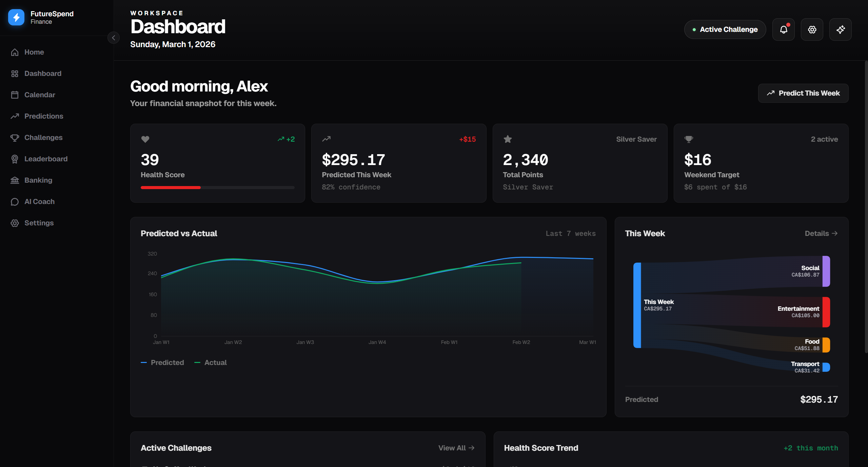Click the Entertainment red bar in Sankey chart
This screenshot has width=868, height=467.
826,312
